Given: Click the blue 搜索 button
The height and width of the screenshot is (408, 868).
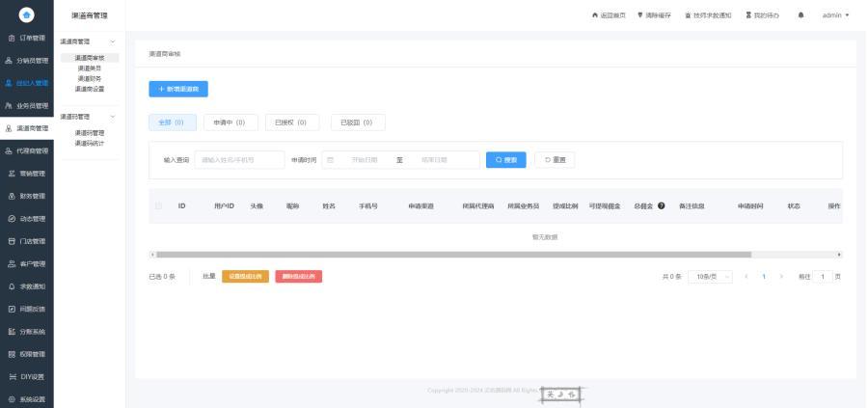Looking at the screenshot, I should tap(506, 160).
